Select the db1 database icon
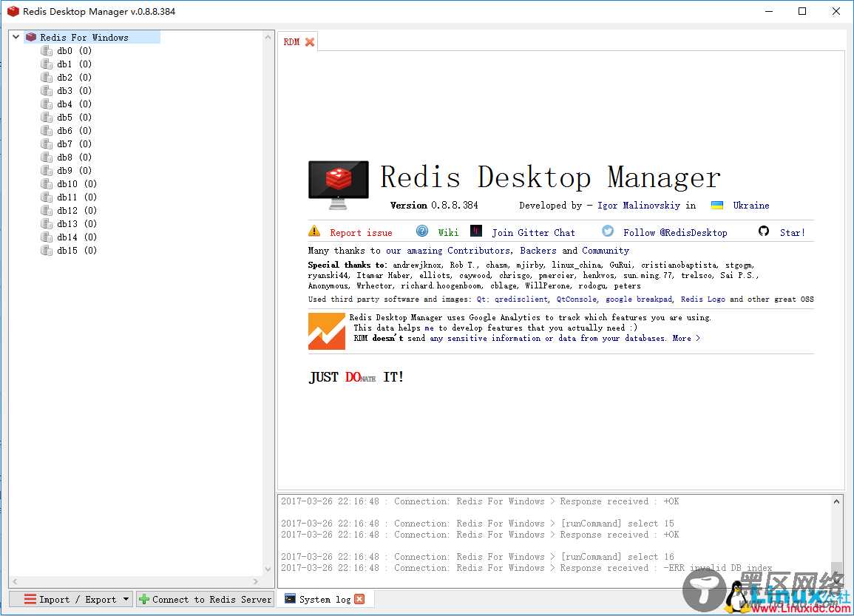 (47, 64)
